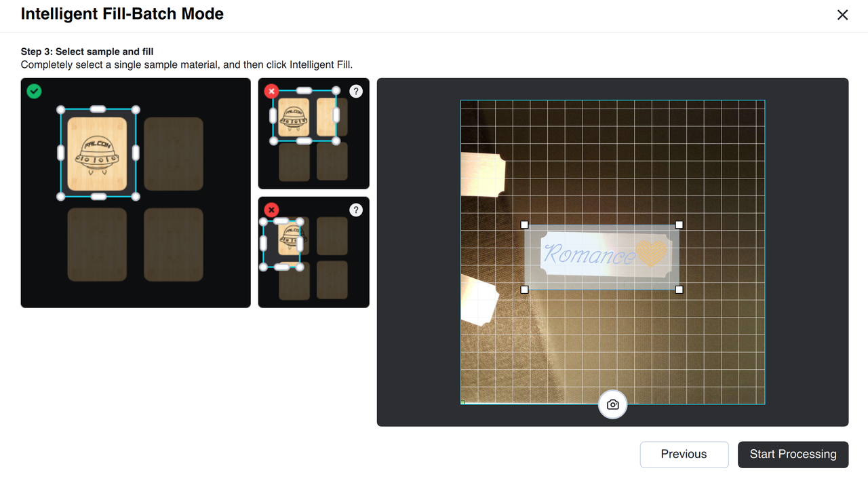Click the bottom-left handle of the Romance selection box
Viewport: 868px width, 477px height.
[524, 290]
